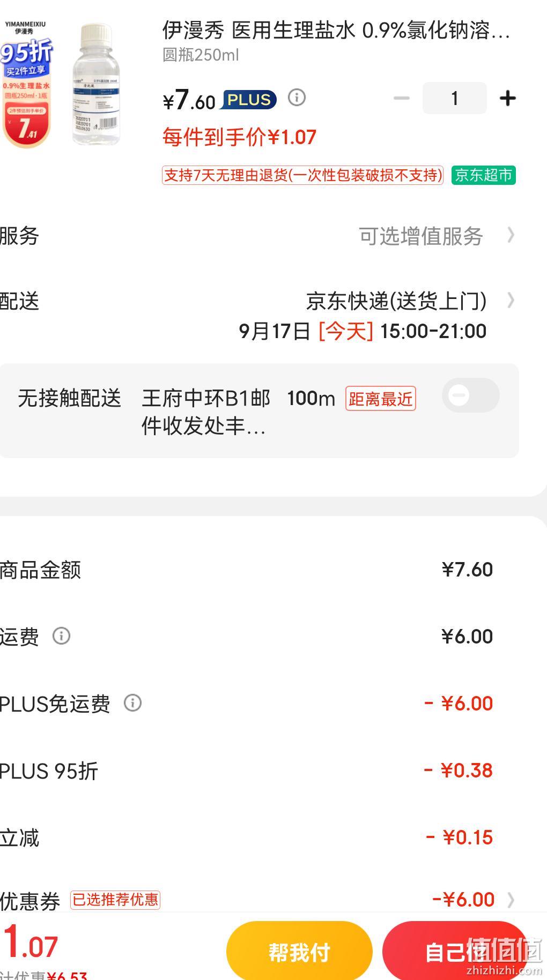
Task: Increase quantity with the plus button
Action: click(507, 98)
